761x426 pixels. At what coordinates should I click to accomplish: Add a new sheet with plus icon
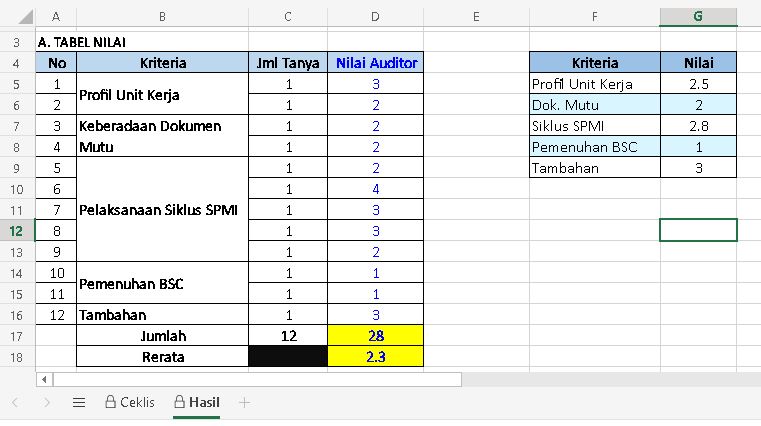pyautogui.click(x=244, y=402)
